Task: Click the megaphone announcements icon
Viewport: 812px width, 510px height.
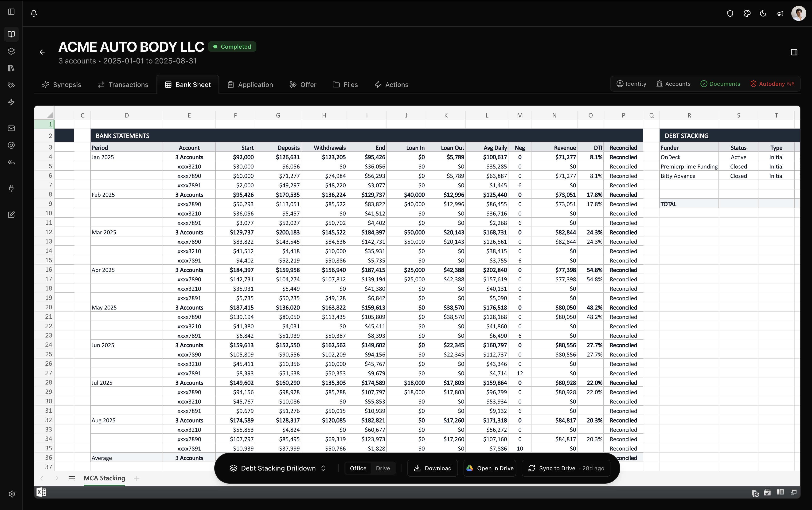Action: tap(780, 13)
